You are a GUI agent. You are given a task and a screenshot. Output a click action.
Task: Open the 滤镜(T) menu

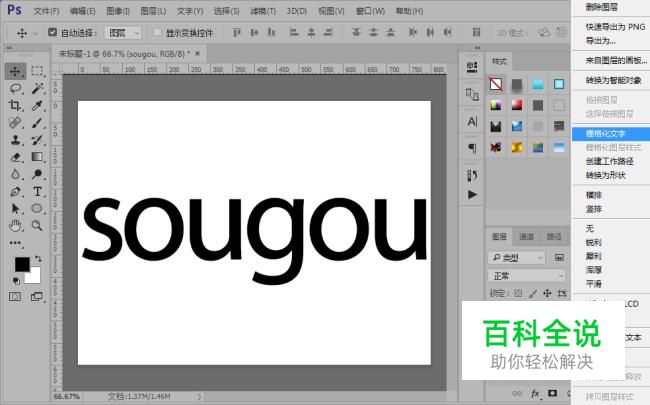pyautogui.click(x=263, y=11)
